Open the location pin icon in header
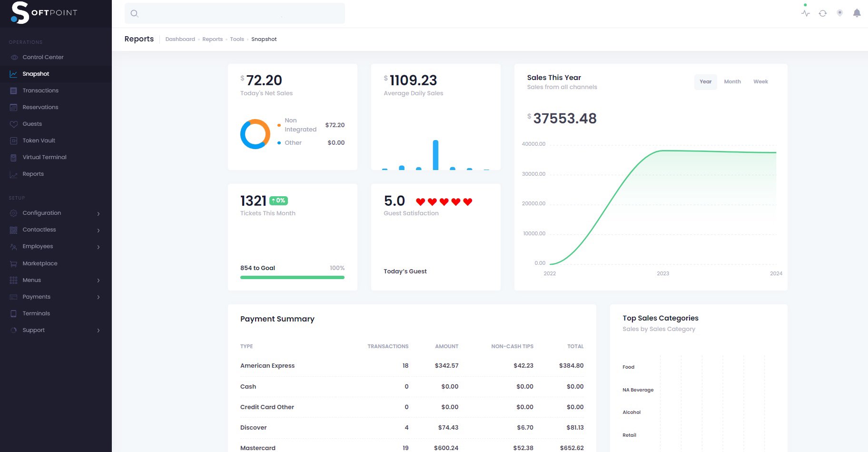Image resolution: width=868 pixels, height=452 pixels. tap(839, 13)
